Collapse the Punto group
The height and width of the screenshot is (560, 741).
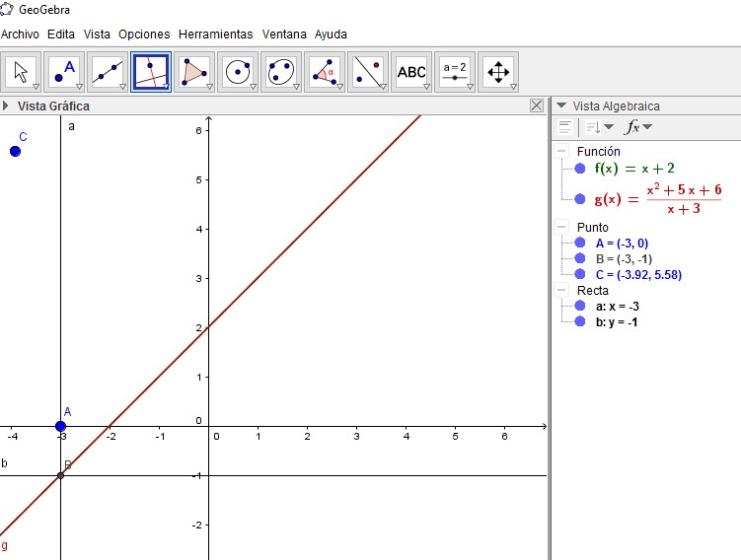pyautogui.click(x=561, y=227)
